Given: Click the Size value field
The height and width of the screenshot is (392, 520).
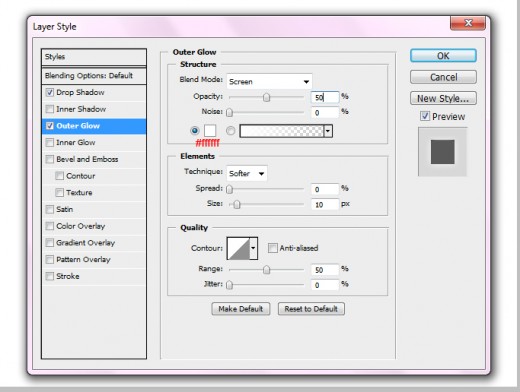Looking at the screenshot, I should click(x=325, y=204).
